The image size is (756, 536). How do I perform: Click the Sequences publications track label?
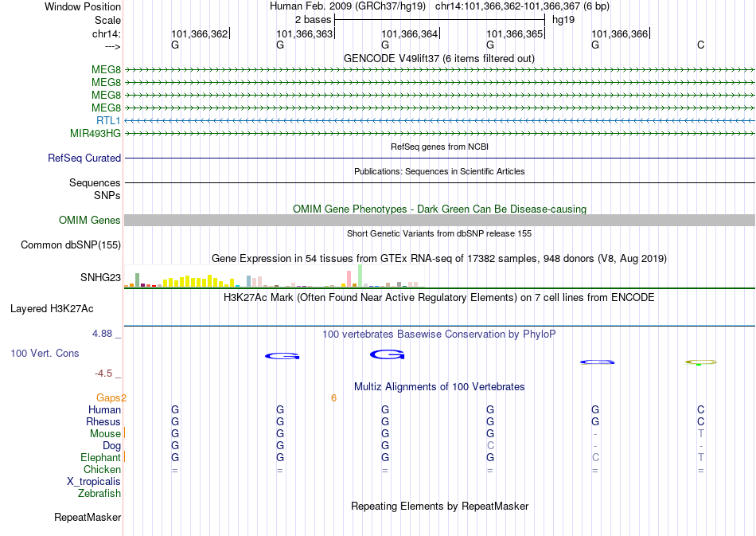pyautogui.click(x=95, y=183)
